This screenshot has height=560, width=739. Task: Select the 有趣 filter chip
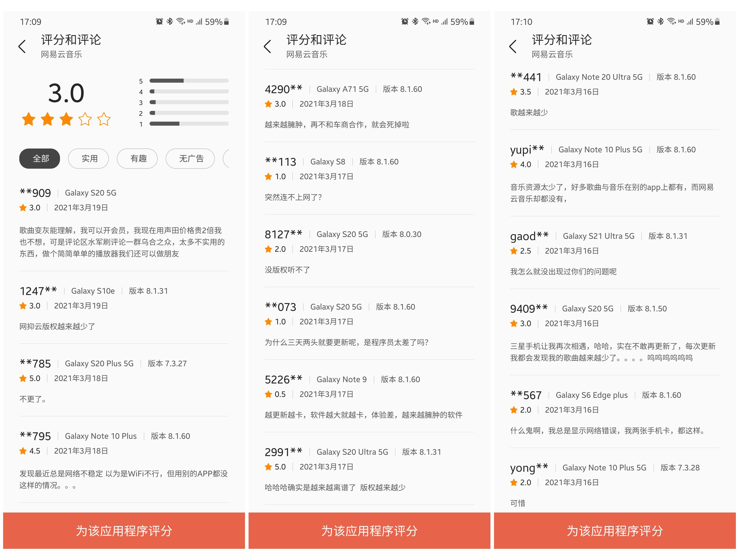click(x=137, y=158)
